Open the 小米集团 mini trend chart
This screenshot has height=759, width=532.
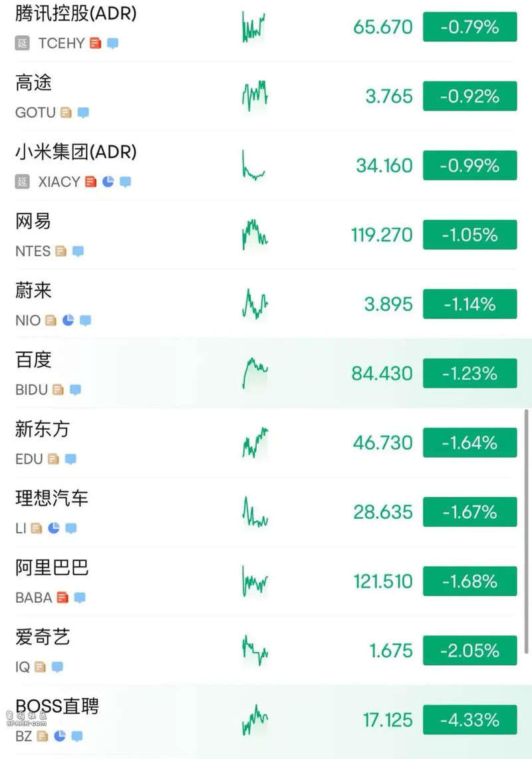tap(253, 166)
